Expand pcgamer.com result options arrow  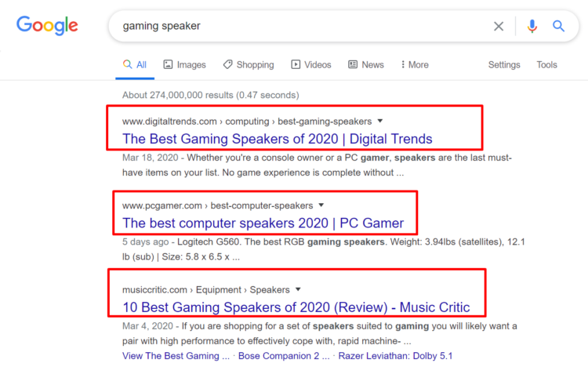(321, 205)
